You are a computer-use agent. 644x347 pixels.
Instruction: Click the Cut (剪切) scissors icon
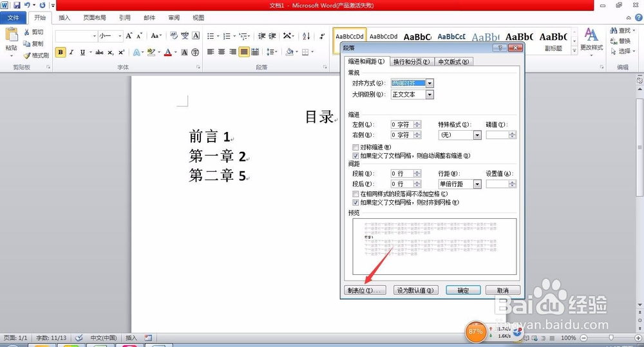click(26, 32)
